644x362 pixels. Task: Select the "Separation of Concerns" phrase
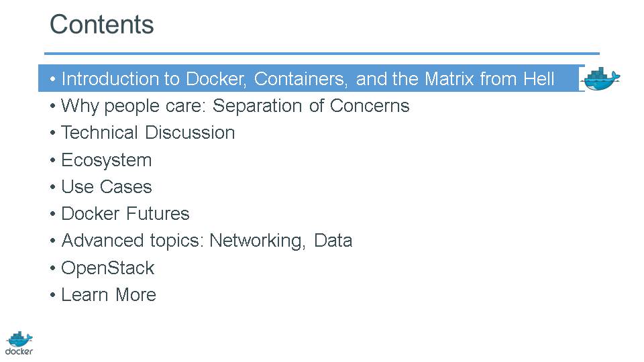click(x=311, y=106)
